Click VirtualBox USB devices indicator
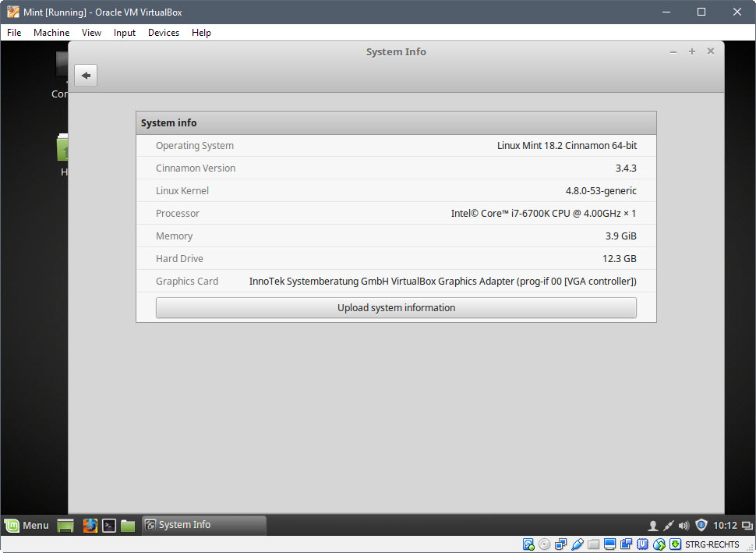 tap(577, 544)
